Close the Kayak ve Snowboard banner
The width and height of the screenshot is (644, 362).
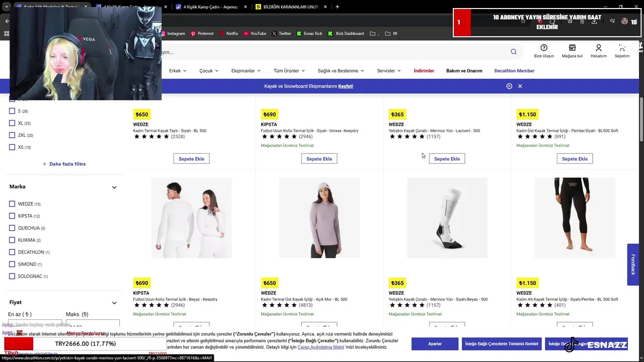[x=520, y=86]
